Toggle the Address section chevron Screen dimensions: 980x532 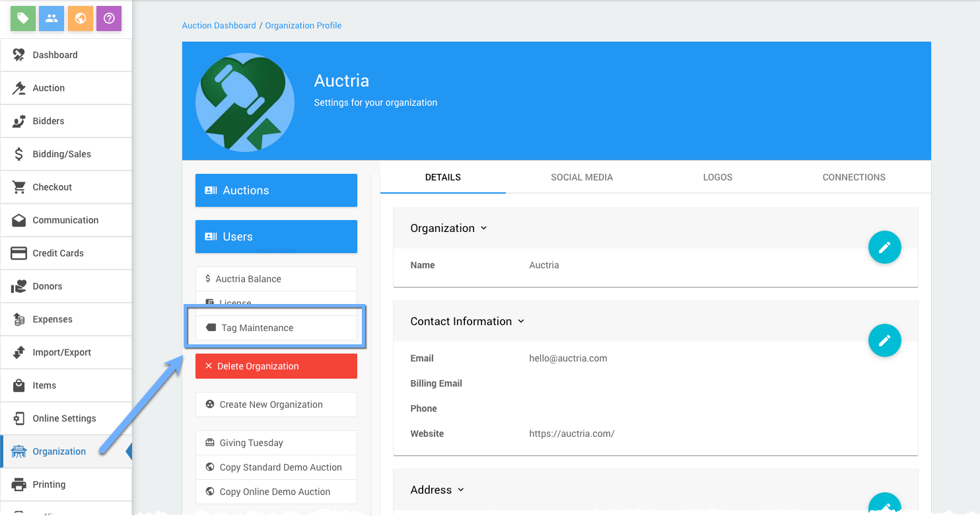tap(460, 490)
